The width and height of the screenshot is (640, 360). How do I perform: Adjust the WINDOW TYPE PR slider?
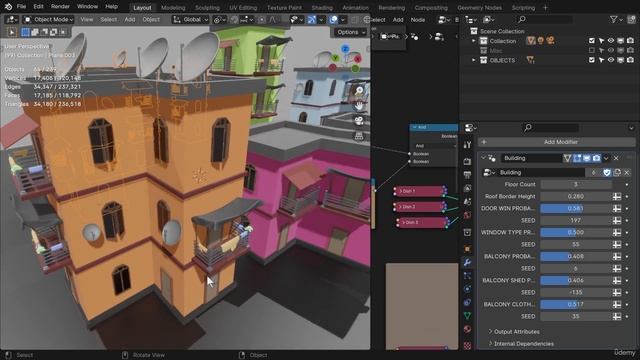click(x=576, y=232)
